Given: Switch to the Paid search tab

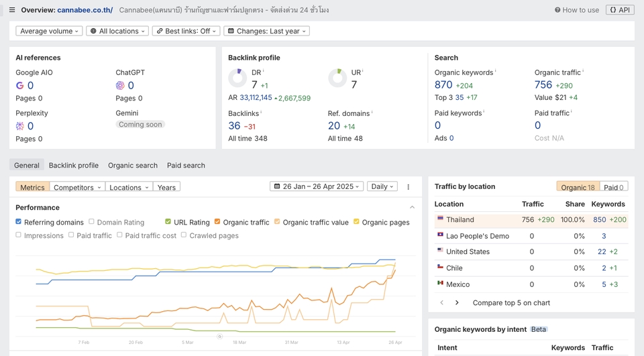Looking at the screenshot, I should click(x=186, y=165).
